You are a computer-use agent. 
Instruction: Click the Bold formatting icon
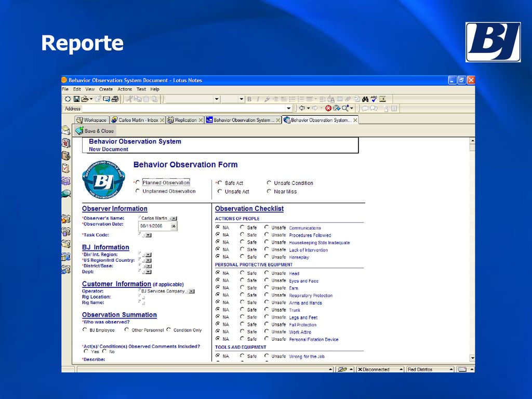[x=249, y=99]
